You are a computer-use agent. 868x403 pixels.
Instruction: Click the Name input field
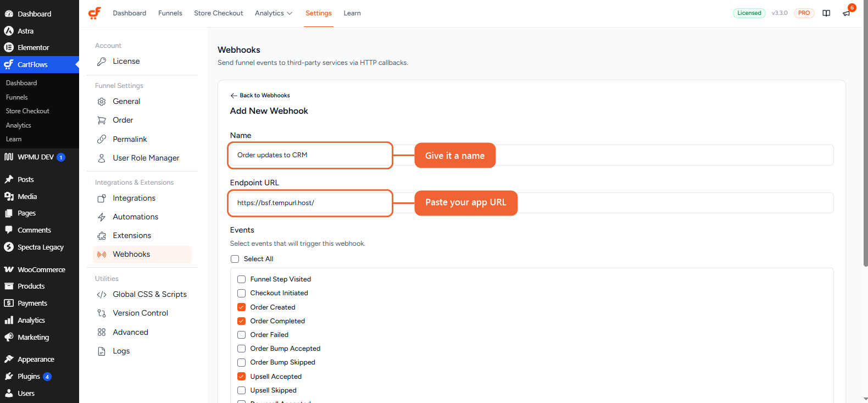point(532,155)
